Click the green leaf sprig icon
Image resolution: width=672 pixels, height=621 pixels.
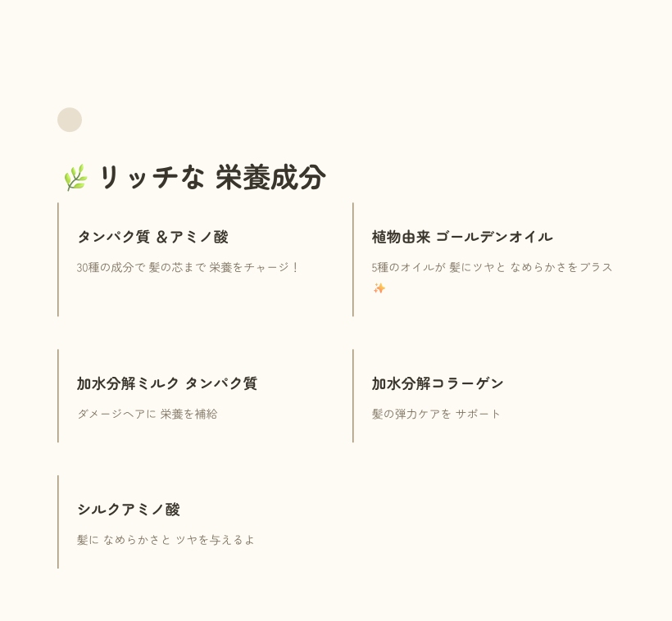pyautogui.click(x=76, y=178)
